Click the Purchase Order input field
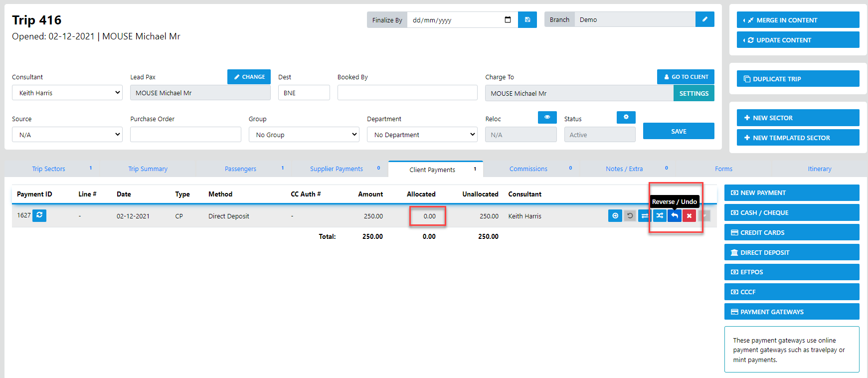Viewport: 868px width, 378px height. [x=185, y=135]
